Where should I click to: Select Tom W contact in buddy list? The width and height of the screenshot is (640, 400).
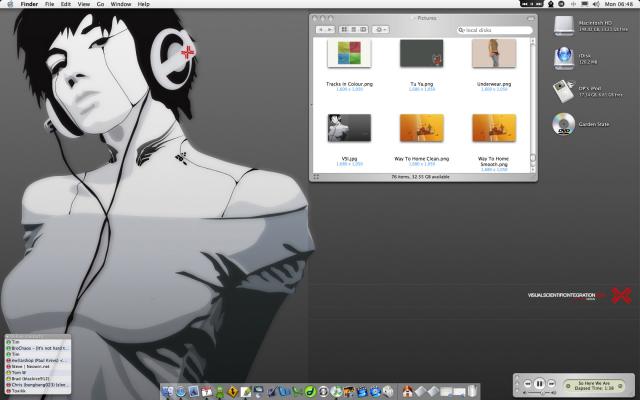click(38, 373)
